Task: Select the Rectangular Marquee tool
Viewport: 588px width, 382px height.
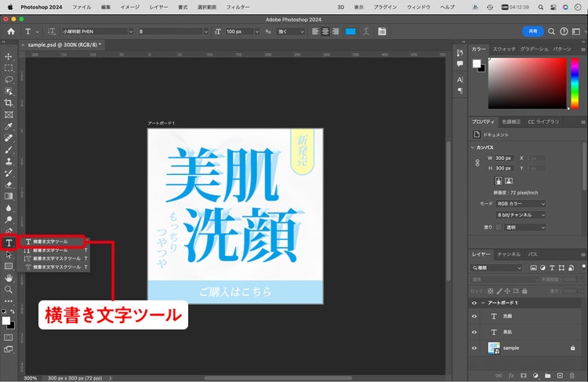Action: point(9,68)
